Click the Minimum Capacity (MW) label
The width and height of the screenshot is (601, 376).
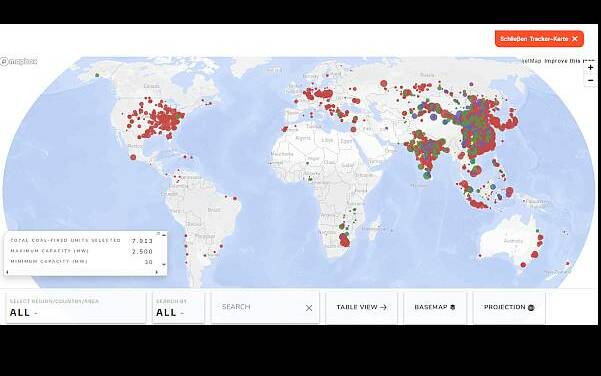coord(49,261)
